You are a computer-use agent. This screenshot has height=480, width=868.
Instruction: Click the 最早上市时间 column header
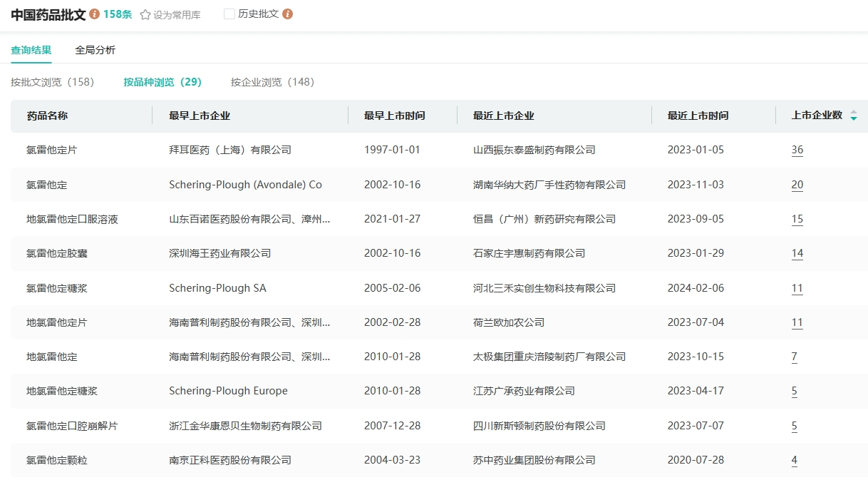point(394,116)
